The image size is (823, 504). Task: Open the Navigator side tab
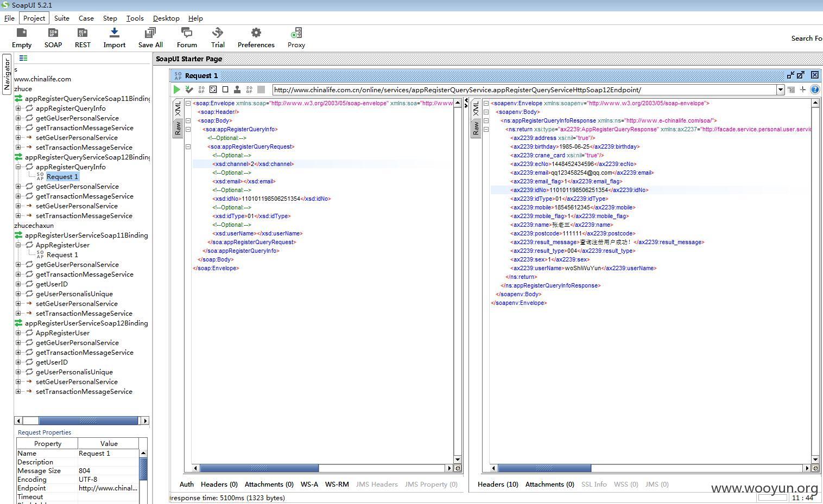(x=7, y=74)
